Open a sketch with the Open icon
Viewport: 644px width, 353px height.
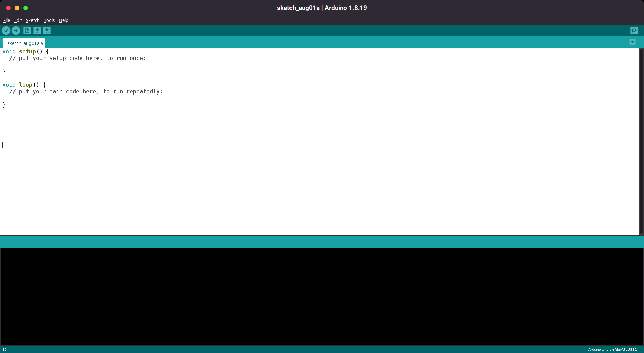[x=37, y=31]
